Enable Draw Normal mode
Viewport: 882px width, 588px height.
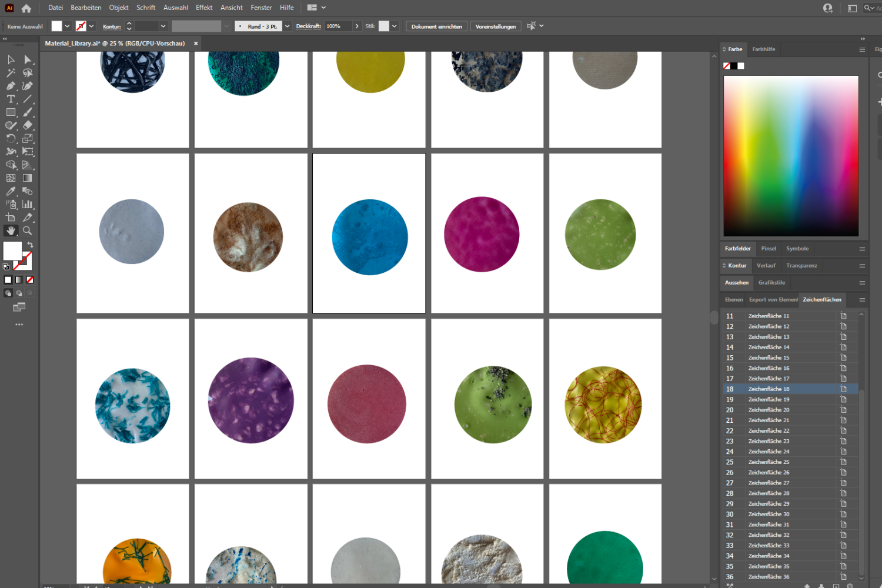(x=8, y=293)
